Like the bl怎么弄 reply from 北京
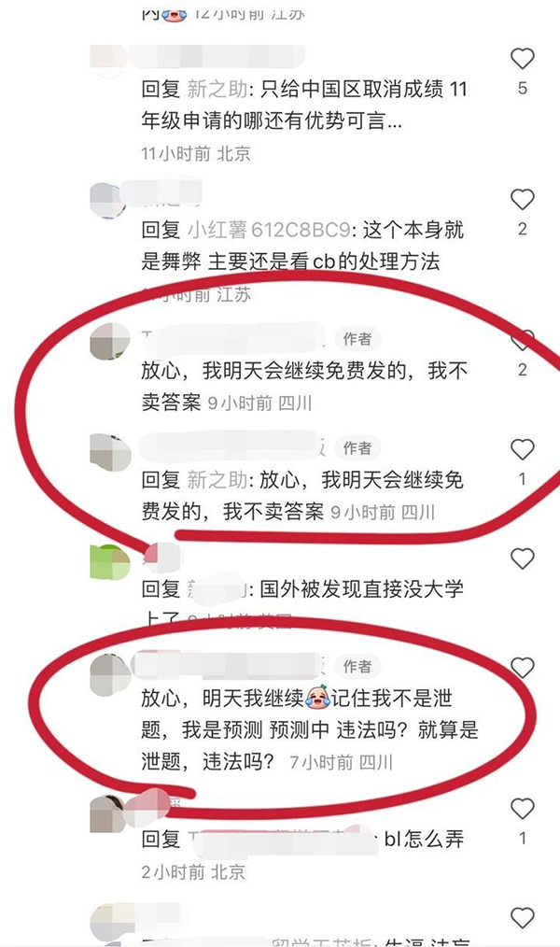 point(522,809)
